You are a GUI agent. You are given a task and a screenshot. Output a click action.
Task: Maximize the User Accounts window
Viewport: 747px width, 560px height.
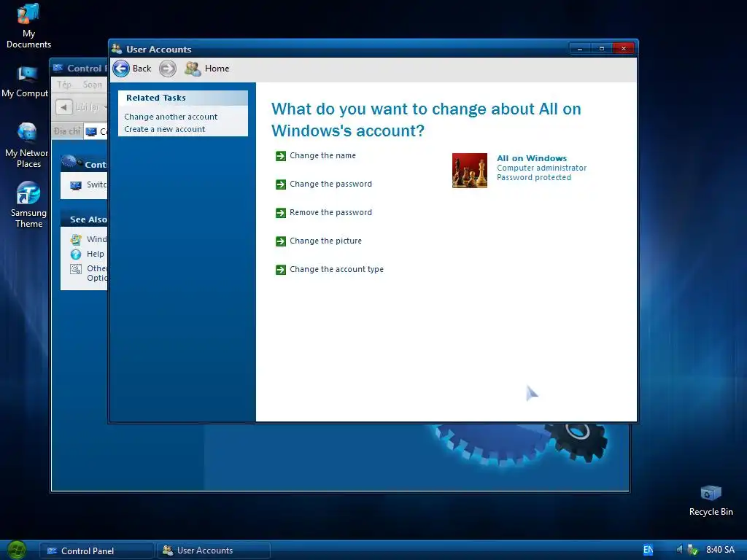click(602, 49)
